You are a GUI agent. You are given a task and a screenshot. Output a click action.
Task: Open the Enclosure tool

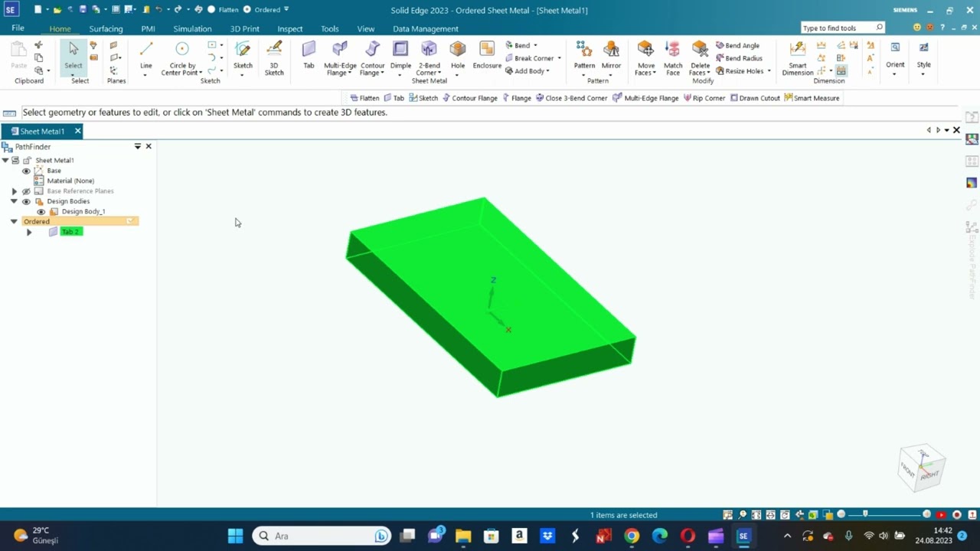pos(487,56)
